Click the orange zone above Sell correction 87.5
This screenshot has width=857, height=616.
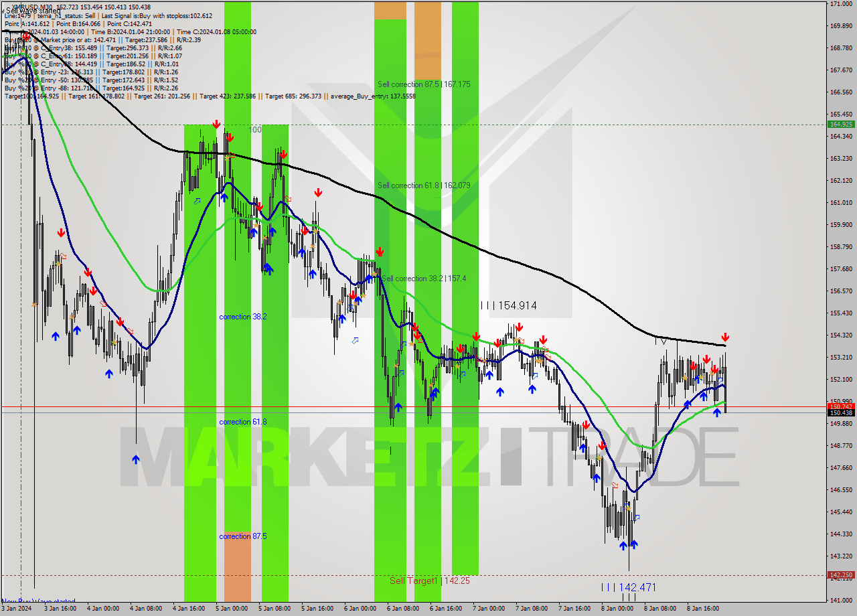[428, 40]
